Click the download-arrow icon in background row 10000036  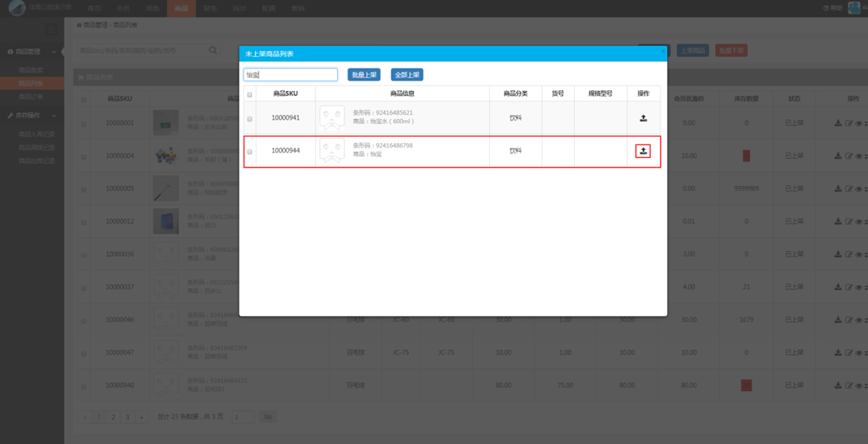point(838,254)
